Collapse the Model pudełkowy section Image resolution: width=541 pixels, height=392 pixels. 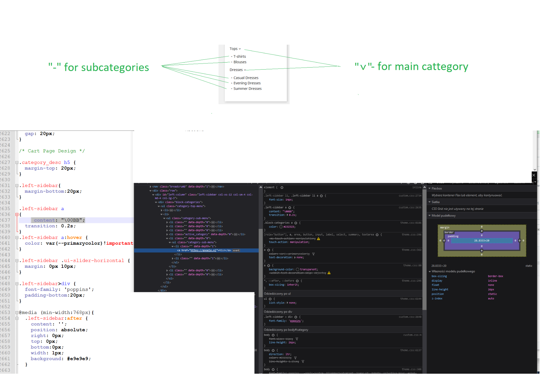coord(429,215)
